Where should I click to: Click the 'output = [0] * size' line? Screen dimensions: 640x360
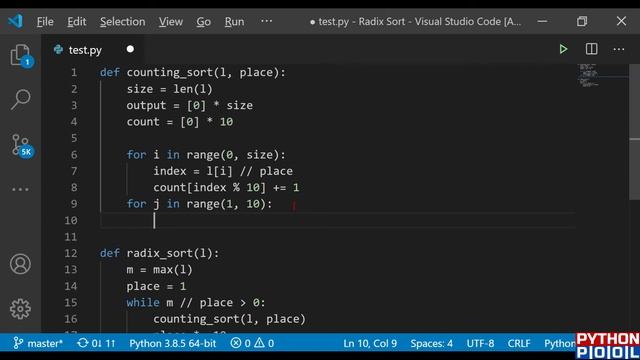[189, 105]
